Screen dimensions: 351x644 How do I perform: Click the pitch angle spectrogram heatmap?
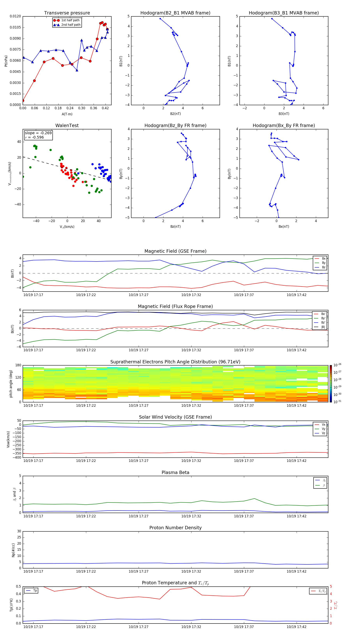coord(175,384)
